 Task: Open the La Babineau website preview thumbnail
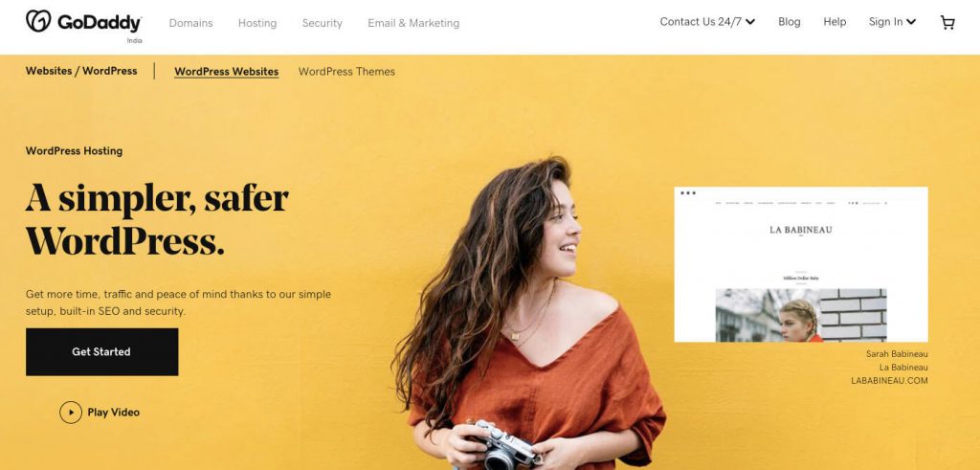tap(801, 264)
